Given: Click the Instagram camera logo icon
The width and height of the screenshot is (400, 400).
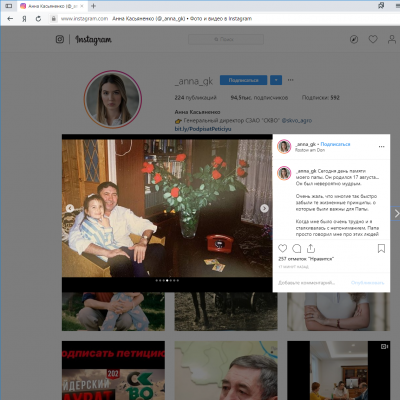Looking at the screenshot, I should pos(60,39).
